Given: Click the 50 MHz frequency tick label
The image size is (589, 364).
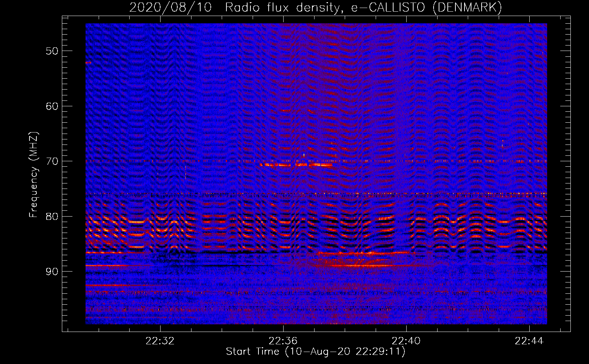Looking at the screenshot, I should pos(52,51).
